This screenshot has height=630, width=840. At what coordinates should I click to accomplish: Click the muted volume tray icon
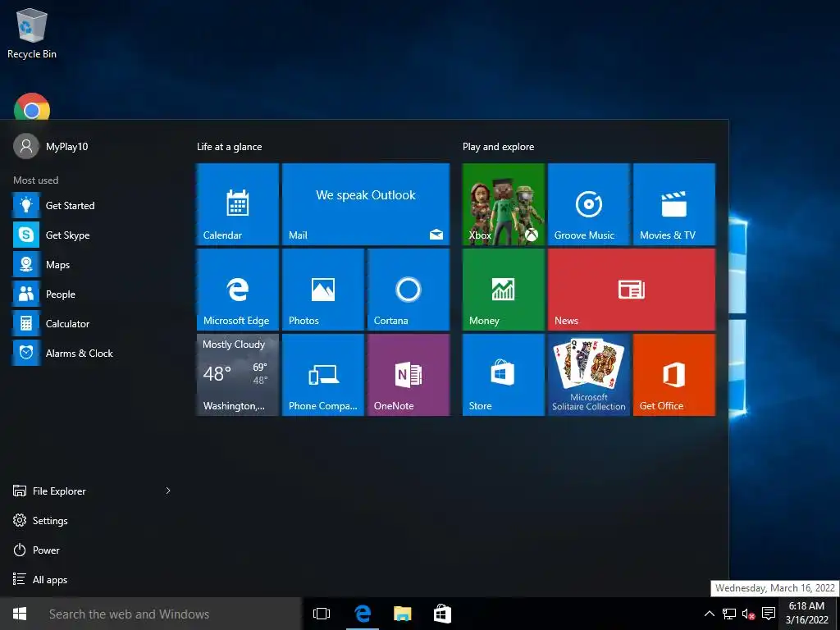(748, 614)
